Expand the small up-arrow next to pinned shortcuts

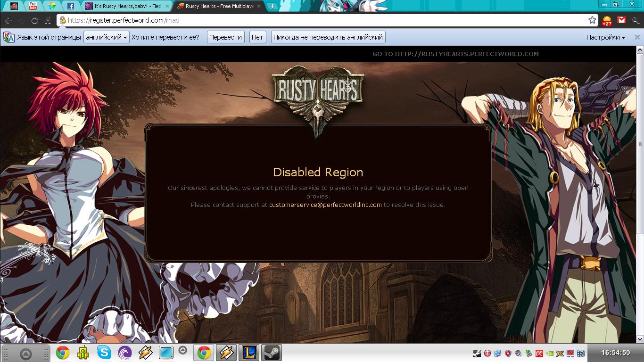tap(182, 350)
